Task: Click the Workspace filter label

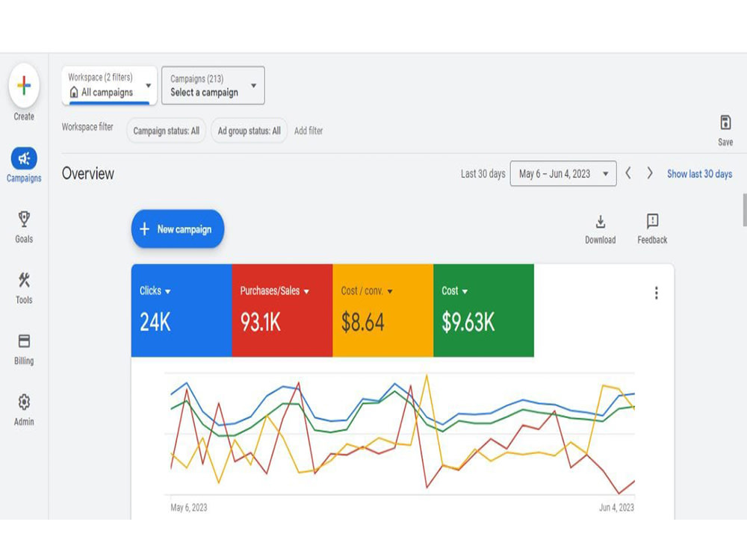Action: [87, 127]
